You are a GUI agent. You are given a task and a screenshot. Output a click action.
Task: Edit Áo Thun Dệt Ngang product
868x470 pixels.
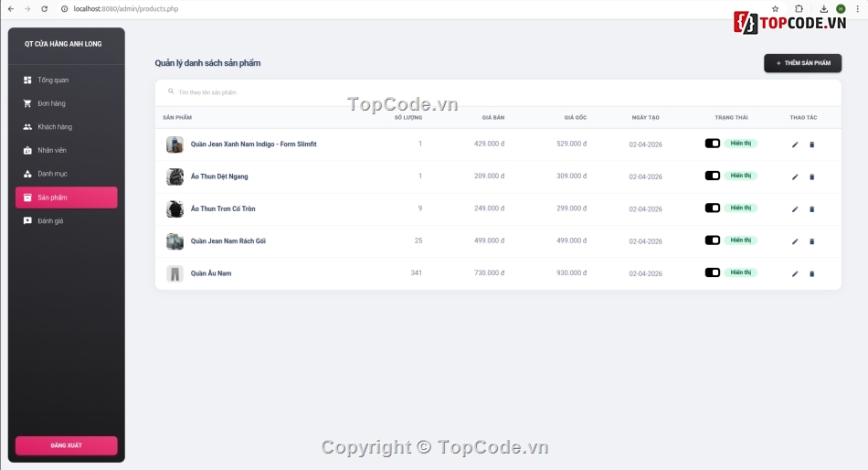[x=795, y=176]
